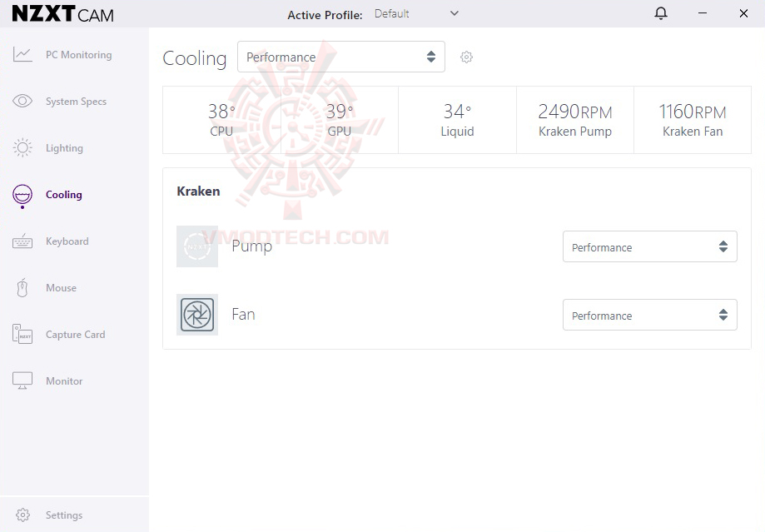Screen dimensions: 765x532
Task: Click the Lighting sun icon
Action: [x=22, y=148]
